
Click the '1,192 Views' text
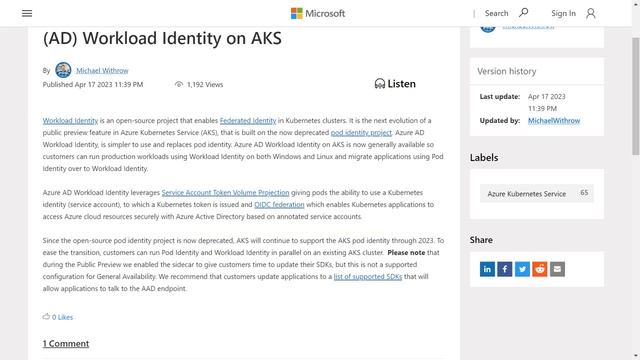coord(205,84)
